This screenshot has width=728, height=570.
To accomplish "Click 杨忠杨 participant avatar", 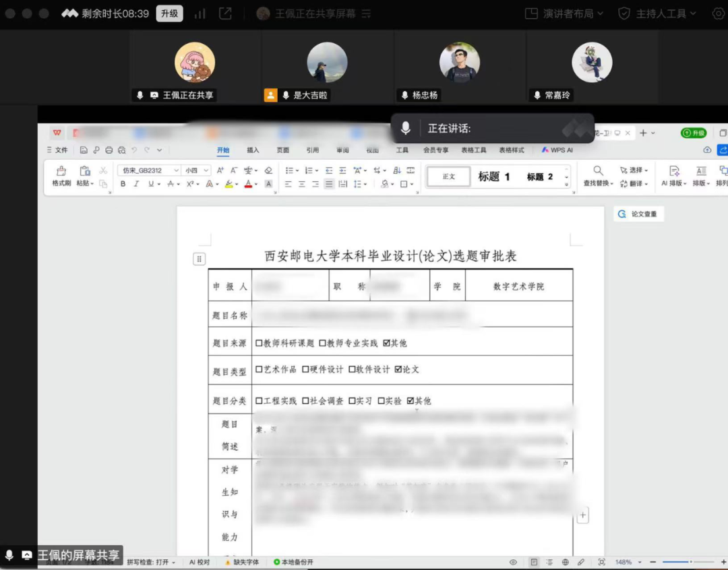I will pos(460,62).
